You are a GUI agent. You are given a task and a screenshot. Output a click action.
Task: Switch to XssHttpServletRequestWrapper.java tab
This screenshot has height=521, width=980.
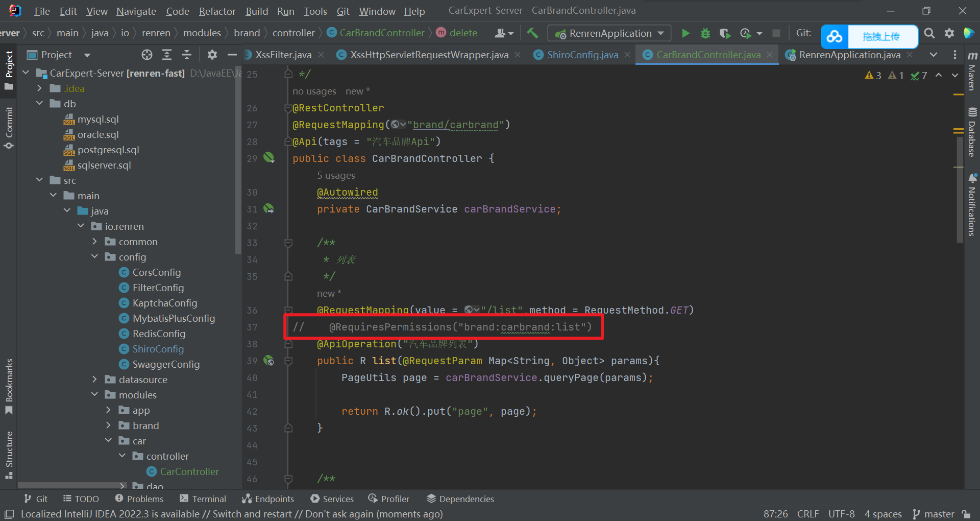pos(429,55)
